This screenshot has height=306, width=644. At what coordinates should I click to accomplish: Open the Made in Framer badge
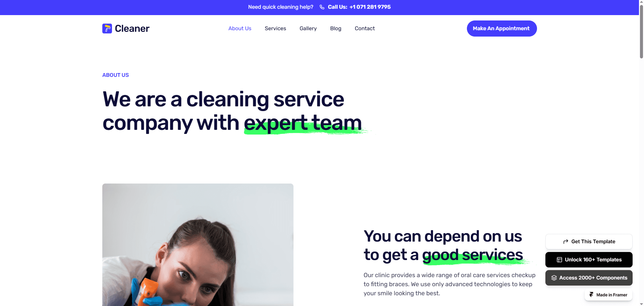(x=608, y=295)
